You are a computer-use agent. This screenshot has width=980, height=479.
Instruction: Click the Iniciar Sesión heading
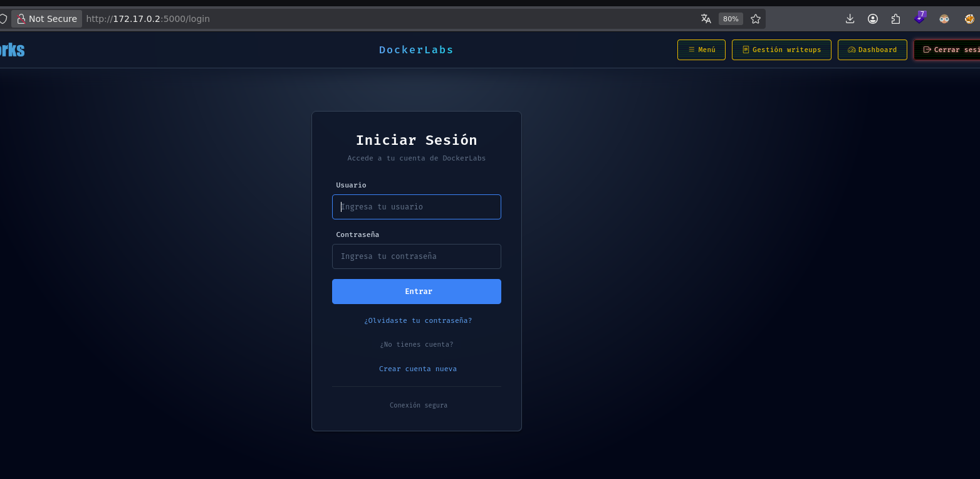(417, 140)
